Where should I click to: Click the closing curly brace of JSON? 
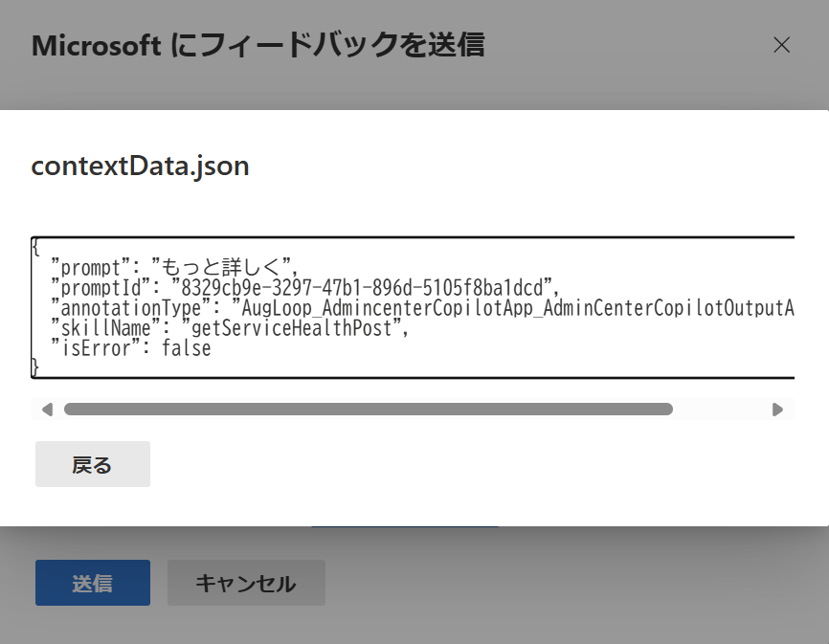(x=35, y=367)
